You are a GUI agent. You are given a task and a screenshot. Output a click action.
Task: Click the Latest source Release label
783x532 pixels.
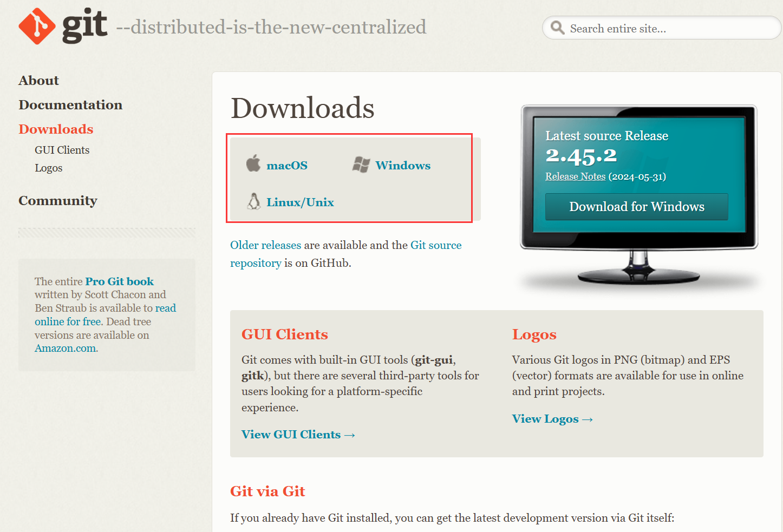(x=607, y=136)
